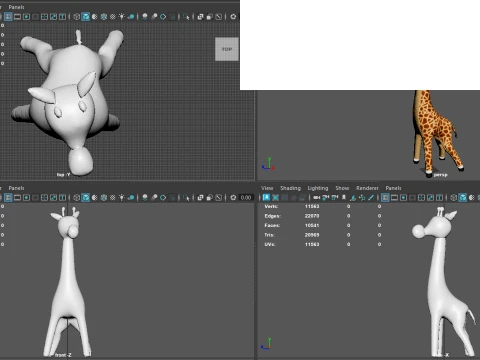This screenshot has height=360, width=480.
Task: Open the Show menu in side panel
Action: pos(342,188)
